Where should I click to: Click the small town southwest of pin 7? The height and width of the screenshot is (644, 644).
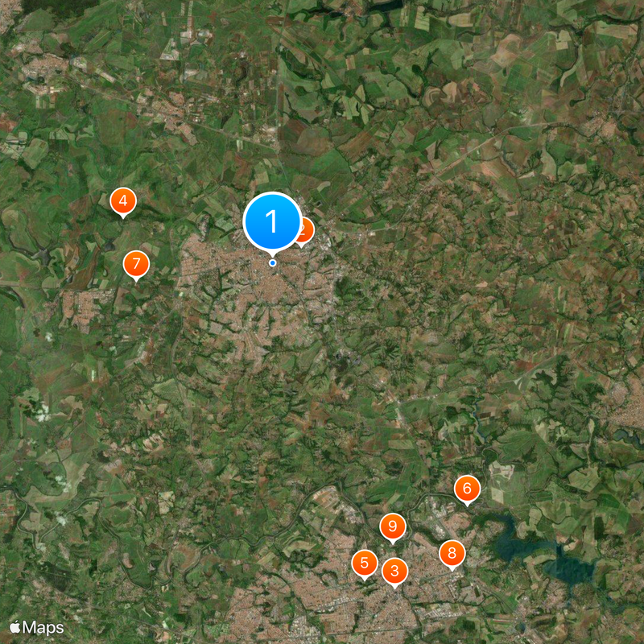pos(85,308)
